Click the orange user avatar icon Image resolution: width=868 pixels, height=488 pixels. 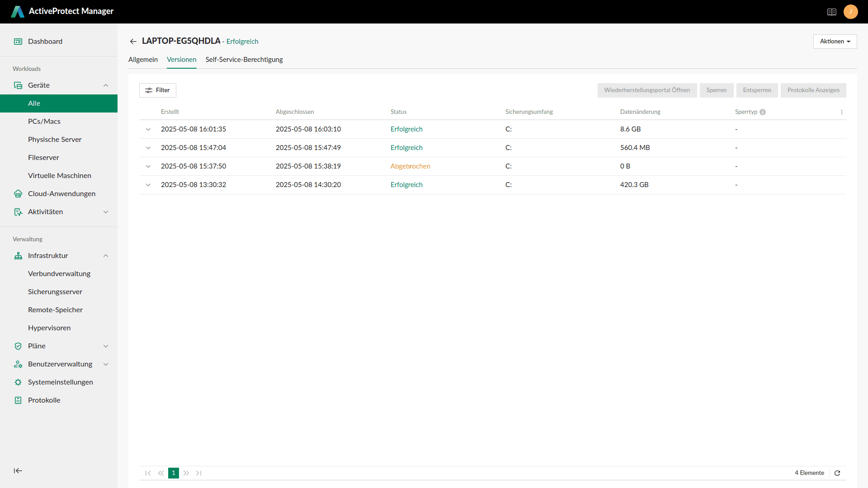(850, 12)
